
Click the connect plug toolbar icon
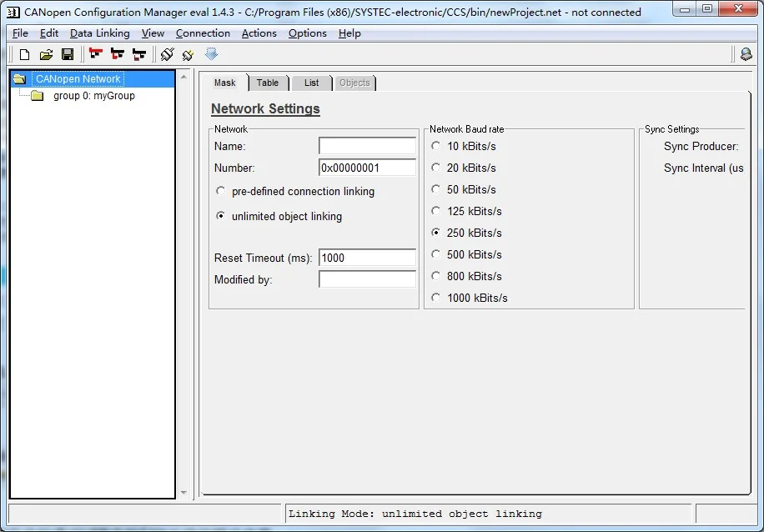coord(167,54)
